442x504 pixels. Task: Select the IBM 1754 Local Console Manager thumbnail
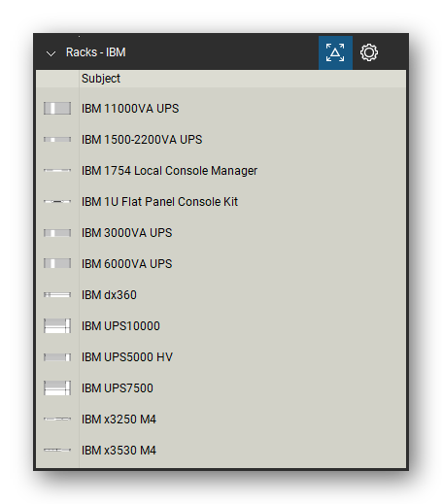coord(57,170)
